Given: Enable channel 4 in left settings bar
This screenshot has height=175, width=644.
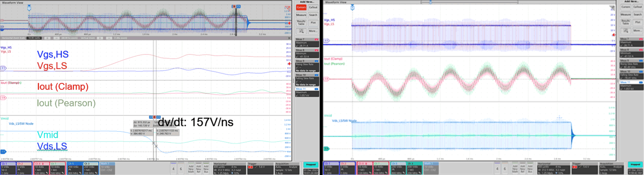Looking at the screenshot, I should pyautogui.click(x=173, y=169).
